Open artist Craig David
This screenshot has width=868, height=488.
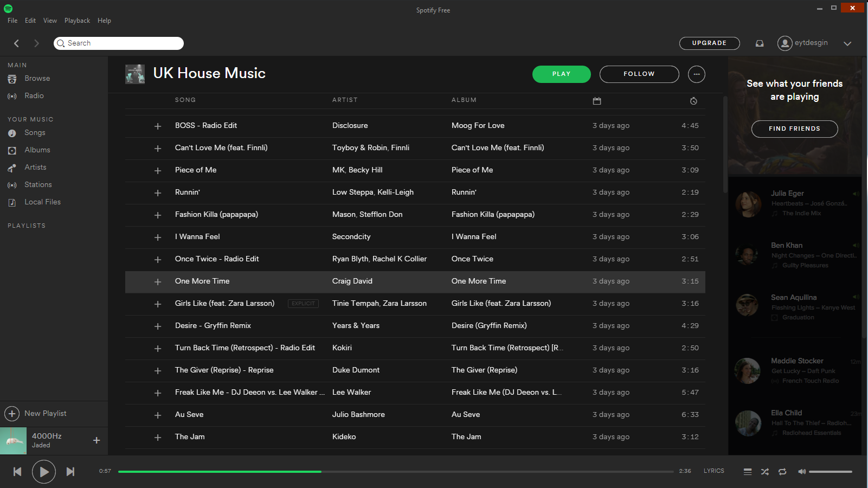coord(352,281)
